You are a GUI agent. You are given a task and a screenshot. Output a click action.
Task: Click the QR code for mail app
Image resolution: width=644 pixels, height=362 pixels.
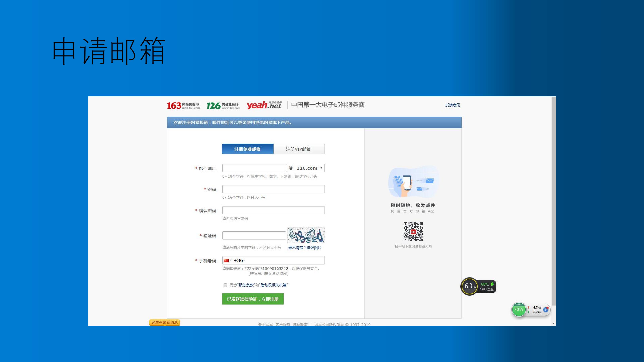coord(413,232)
